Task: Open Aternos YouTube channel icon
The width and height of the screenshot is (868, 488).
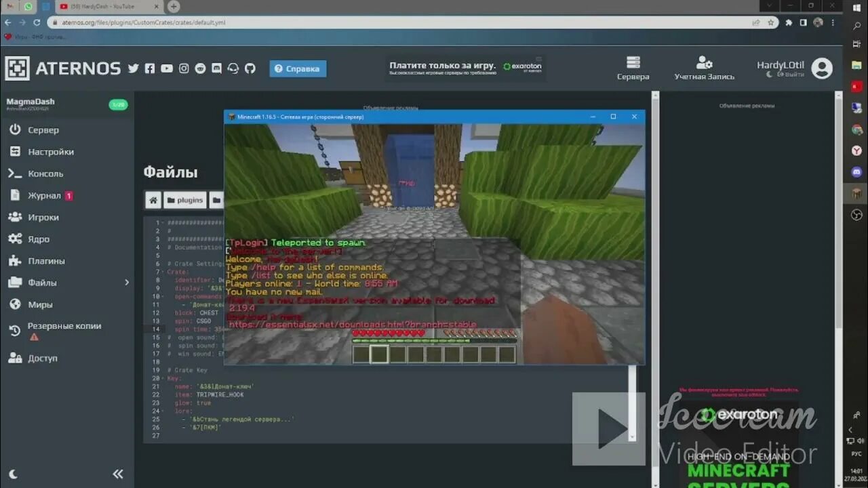Action: (167, 68)
